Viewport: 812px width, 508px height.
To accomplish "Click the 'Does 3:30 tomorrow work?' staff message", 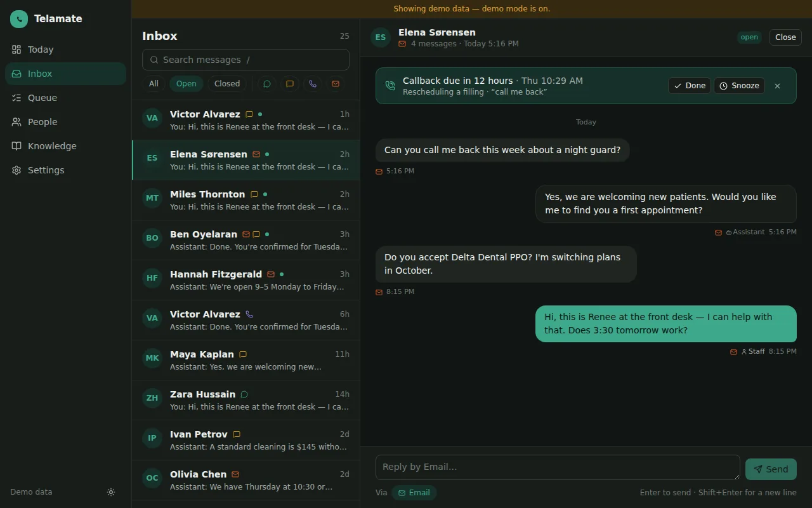I will tap(666, 324).
